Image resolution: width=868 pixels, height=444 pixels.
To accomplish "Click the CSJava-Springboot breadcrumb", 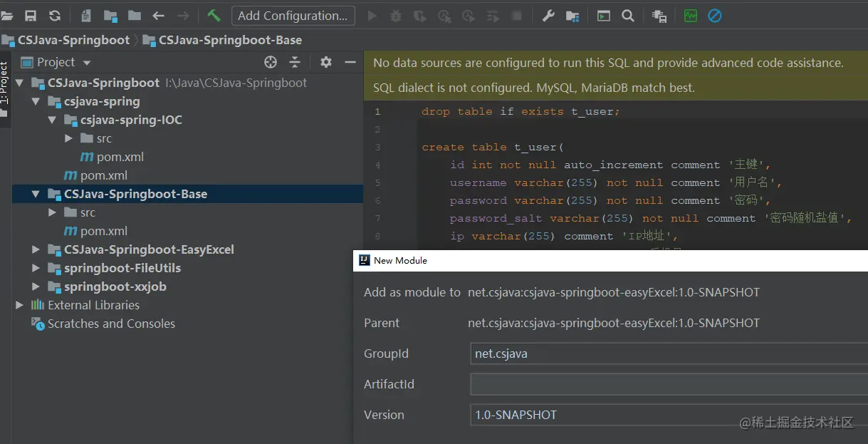I will click(73, 40).
